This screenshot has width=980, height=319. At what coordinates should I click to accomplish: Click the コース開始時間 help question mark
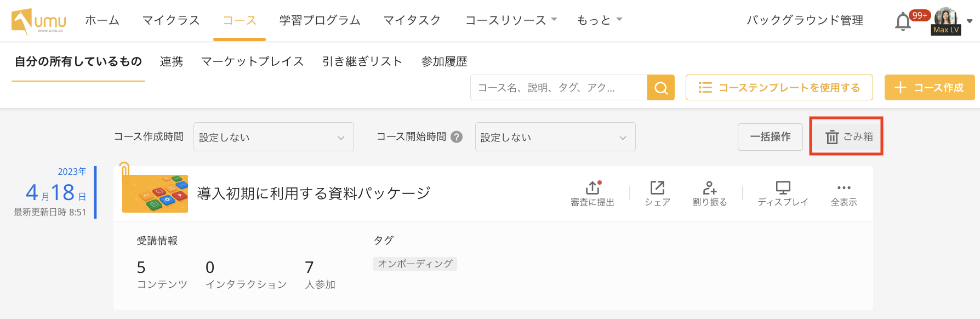click(x=457, y=137)
